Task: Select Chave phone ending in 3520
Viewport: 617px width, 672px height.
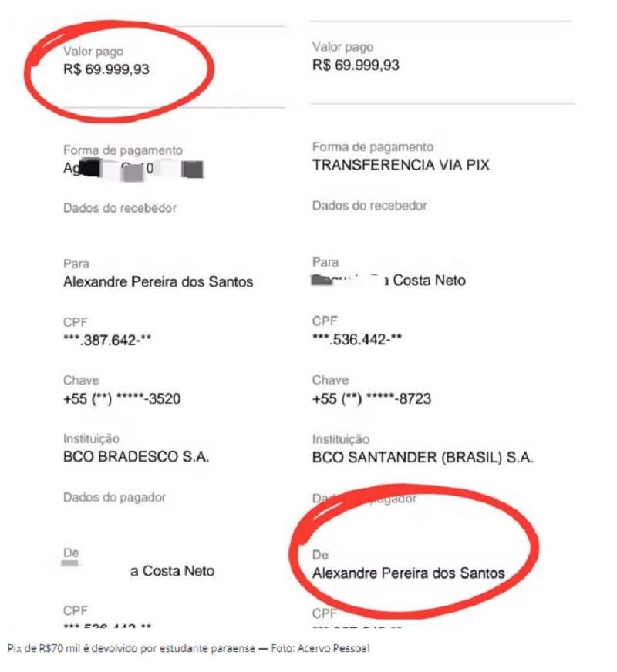Action: [x=122, y=399]
